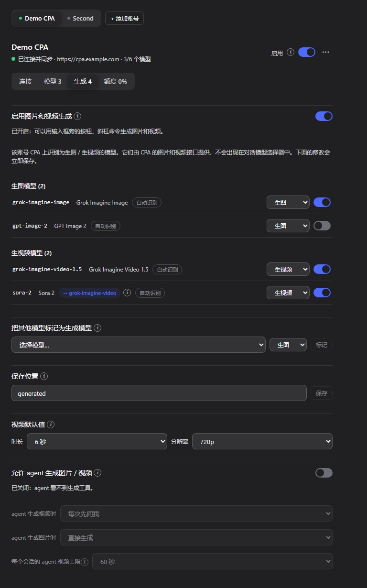Click the sora-2 model ID
367x588 pixels.
click(x=22, y=293)
